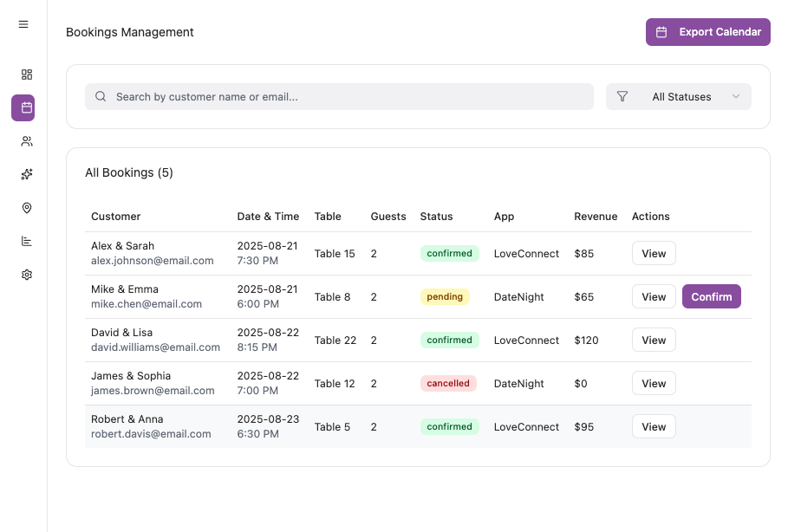View the Alex & Sarah booking

(x=654, y=253)
